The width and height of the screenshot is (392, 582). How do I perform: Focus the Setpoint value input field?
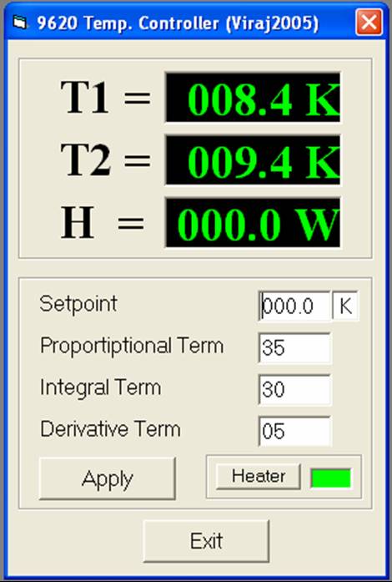click(294, 306)
